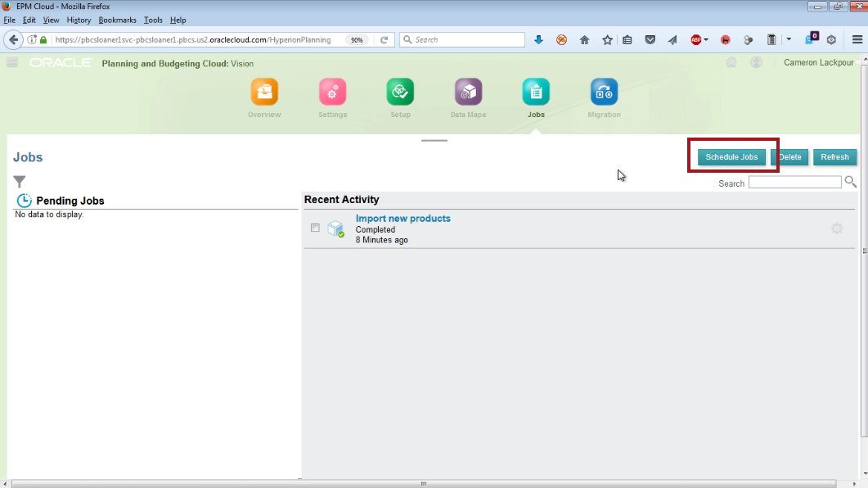The width and height of the screenshot is (868, 488).
Task: Open Firefox downloads arrow icon
Action: (x=538, y=40)
